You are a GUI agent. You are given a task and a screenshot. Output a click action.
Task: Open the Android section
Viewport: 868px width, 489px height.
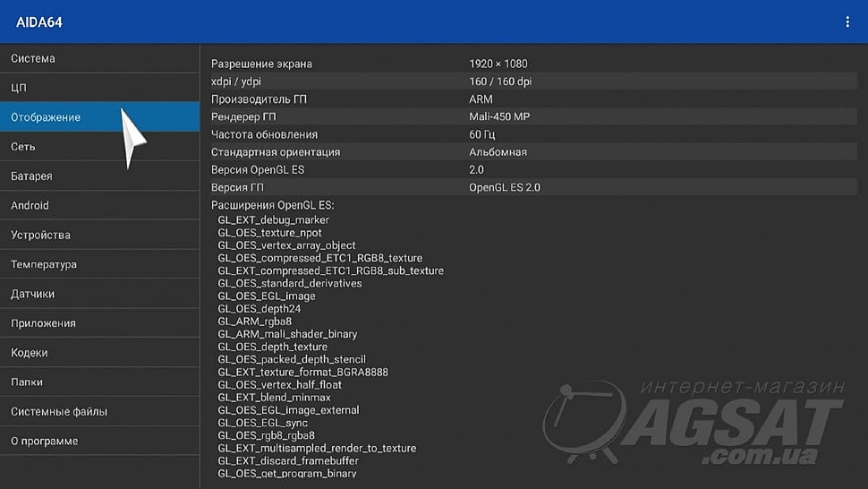tap(99, 205)
